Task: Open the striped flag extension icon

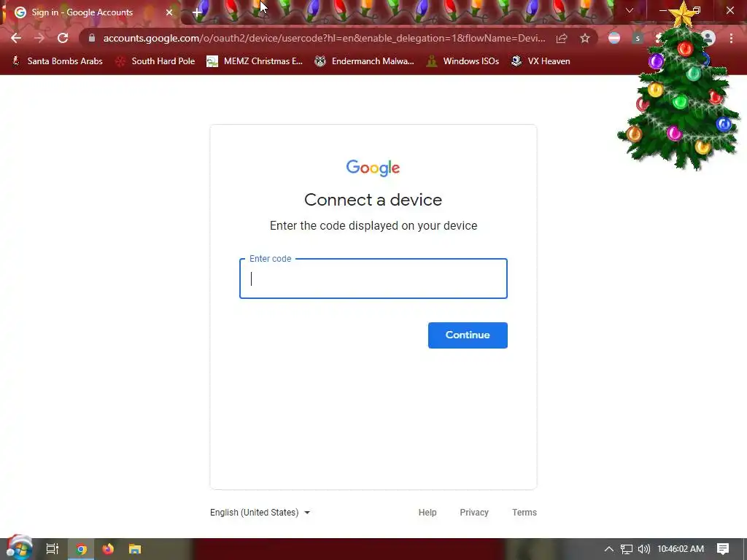Action: (x=614, y=38)
